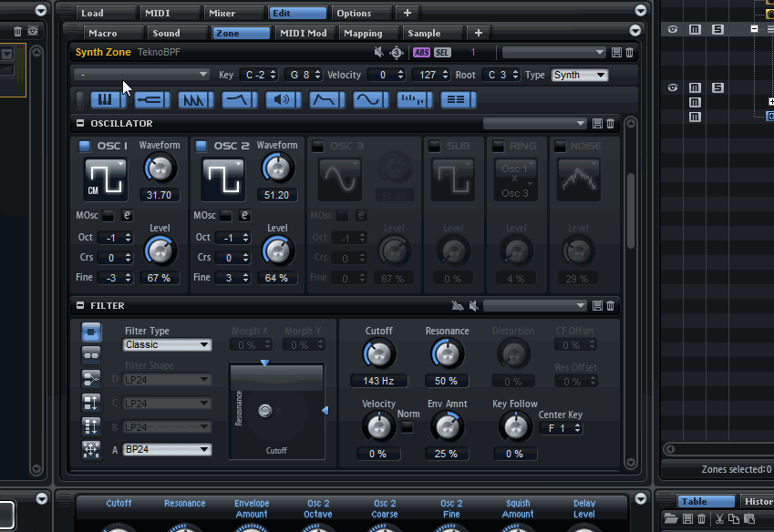Enable OSC 3
Image resolution: width=774 pixels, height=532 pixels.
[x=318, y=146]
